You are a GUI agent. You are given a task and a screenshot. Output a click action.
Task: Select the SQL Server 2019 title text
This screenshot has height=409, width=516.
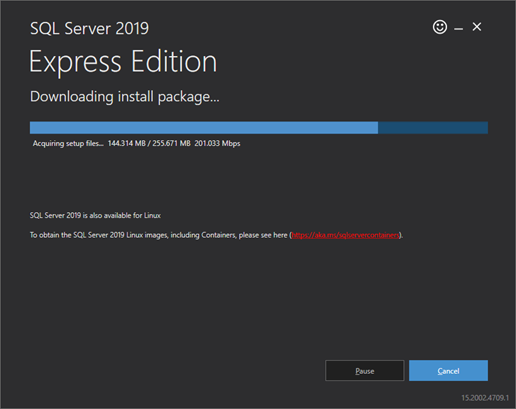pyautogui.click(x=89, y=28)
